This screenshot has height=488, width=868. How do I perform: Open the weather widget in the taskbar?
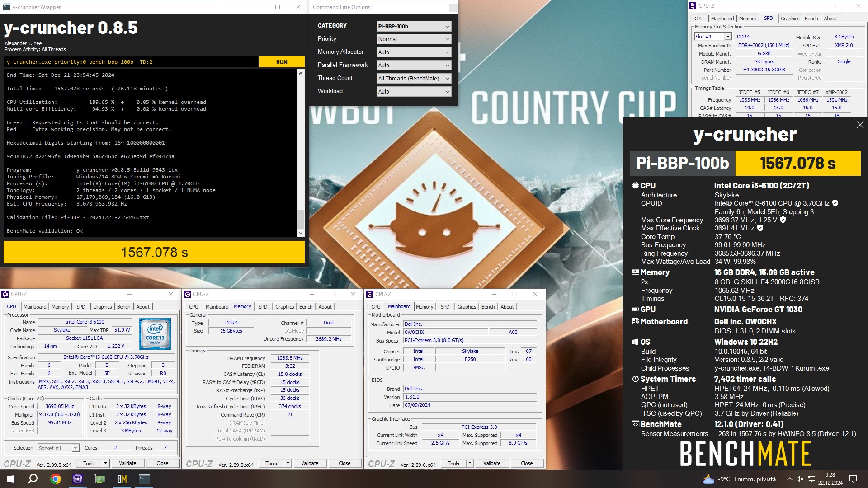click(x=740, y=479)
